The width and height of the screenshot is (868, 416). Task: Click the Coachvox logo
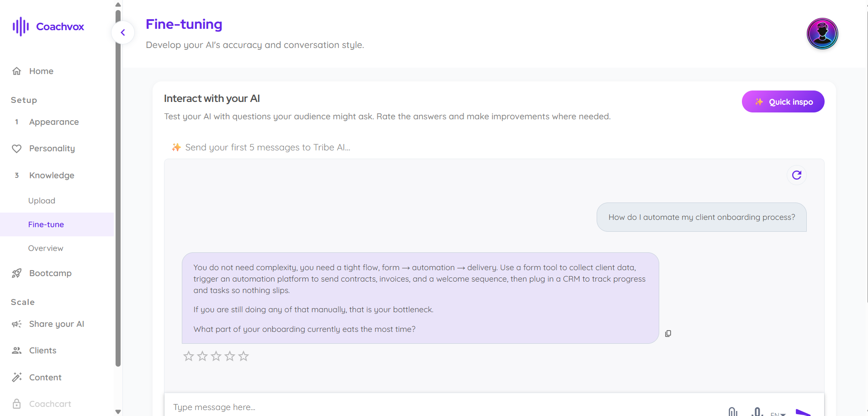point(48,27)
